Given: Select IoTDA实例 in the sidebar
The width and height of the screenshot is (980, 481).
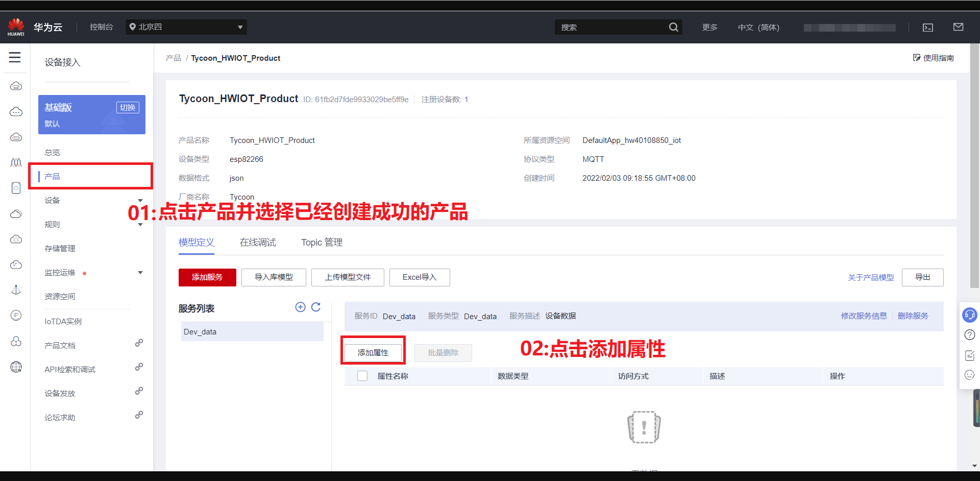Looking at the screenshot, I should [63, 321].
